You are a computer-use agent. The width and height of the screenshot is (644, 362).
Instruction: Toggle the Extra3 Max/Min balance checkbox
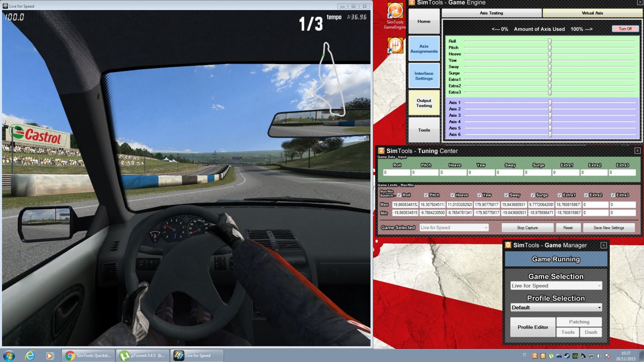coord(613,195)
